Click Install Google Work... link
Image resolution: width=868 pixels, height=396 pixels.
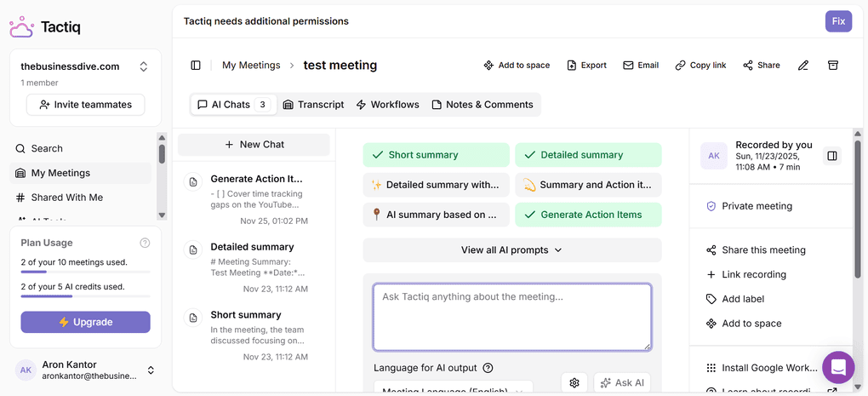pyautogui.click(x=762, y=368)
